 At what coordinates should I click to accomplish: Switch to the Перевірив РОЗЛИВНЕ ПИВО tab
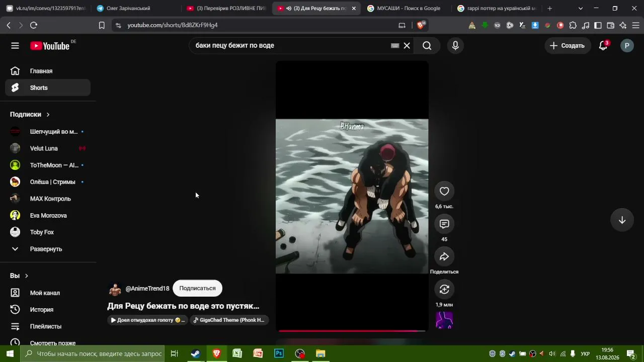(226, 9)
